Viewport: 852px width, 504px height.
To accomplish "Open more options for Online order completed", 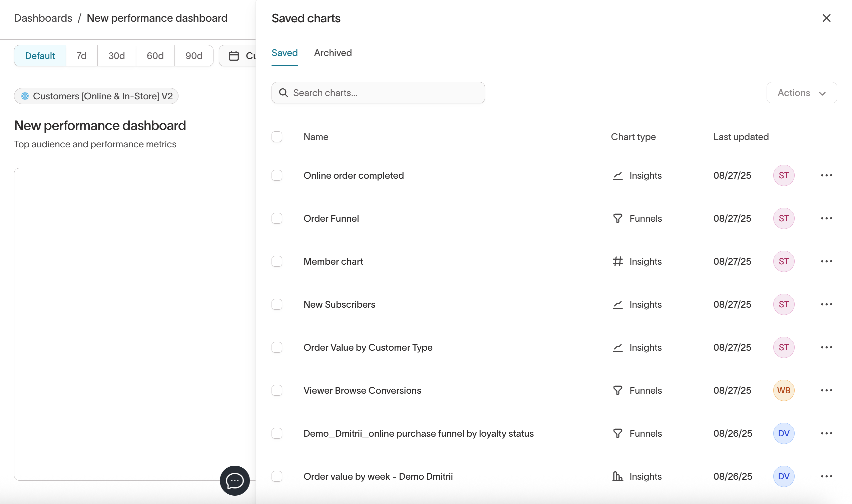I will click(x=826, y=176).
